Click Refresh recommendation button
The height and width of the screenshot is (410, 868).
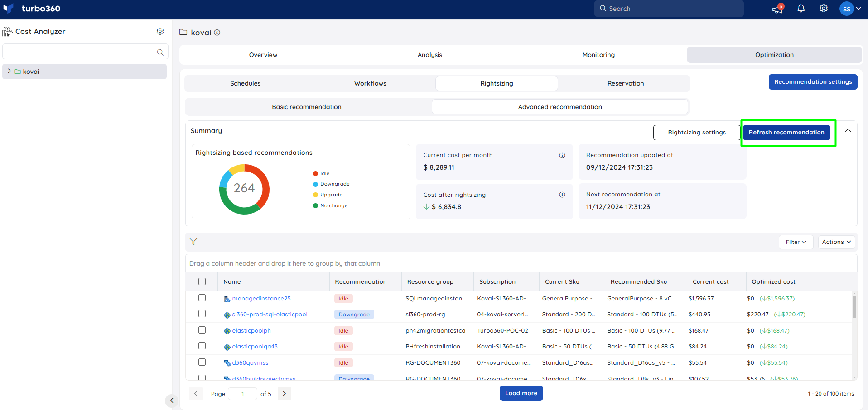[x=786, y=133]
